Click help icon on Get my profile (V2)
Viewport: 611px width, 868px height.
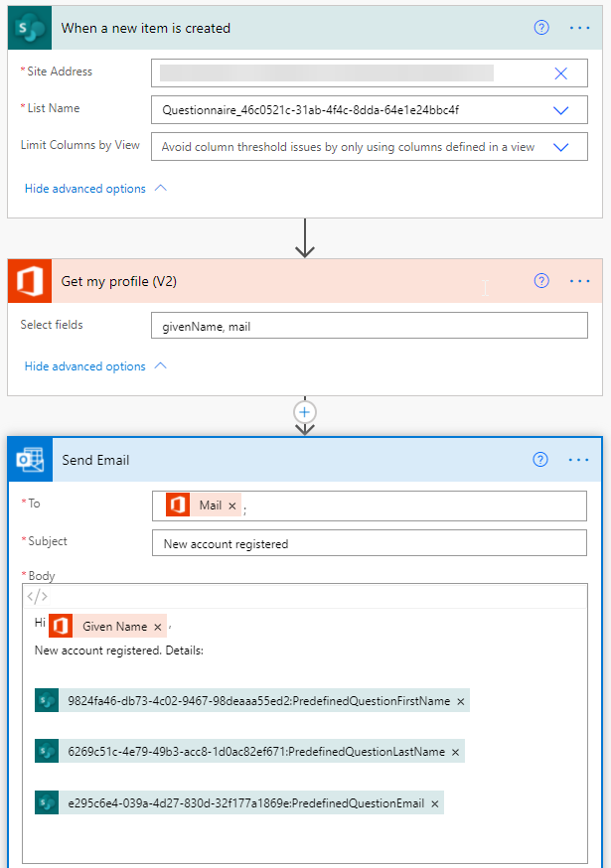(x=541, y=281)
